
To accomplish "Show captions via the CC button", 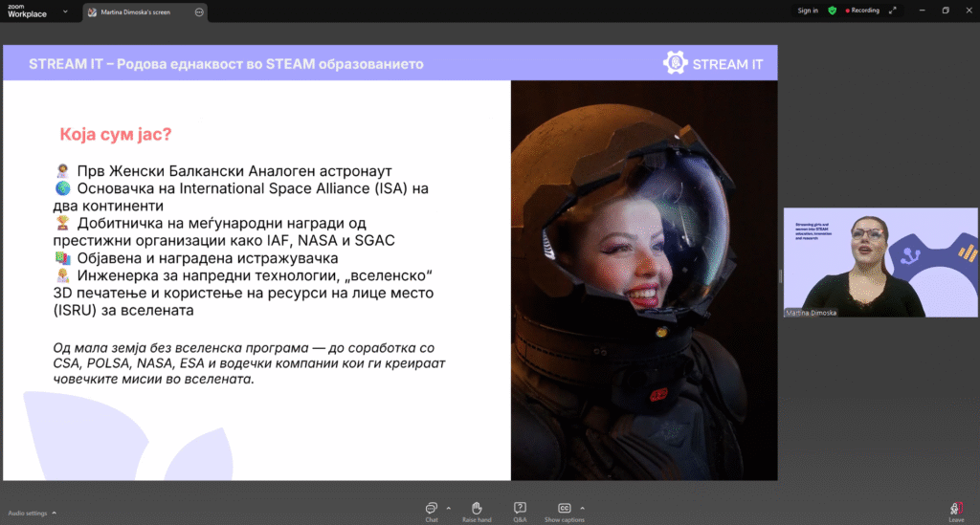I will [564, 512].
